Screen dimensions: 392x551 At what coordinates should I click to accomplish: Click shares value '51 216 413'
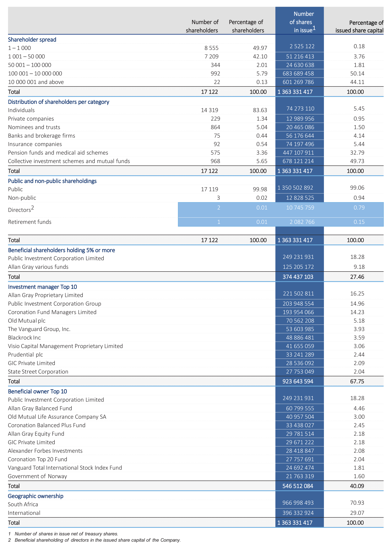(300, 56)
